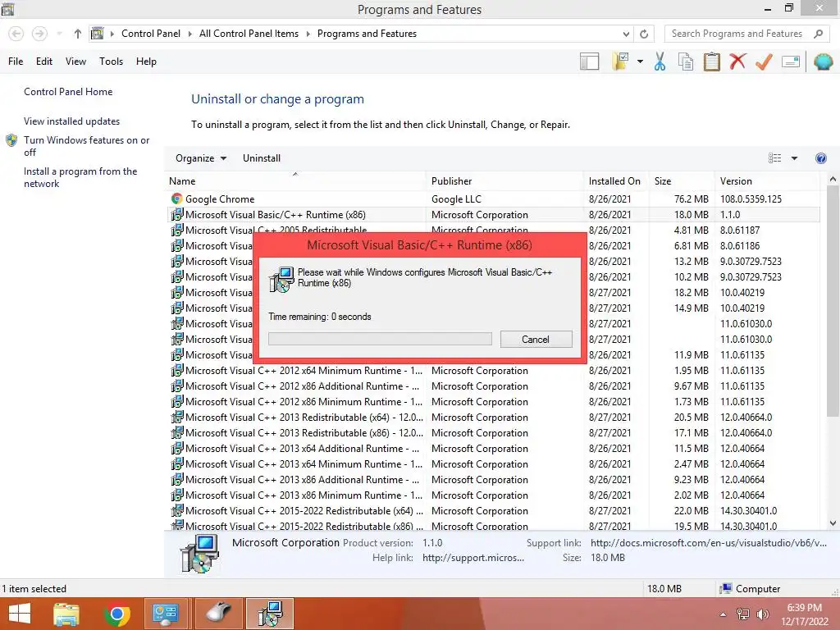
Task: Click the Back navigation arrow
Action: tap(16, 34)
